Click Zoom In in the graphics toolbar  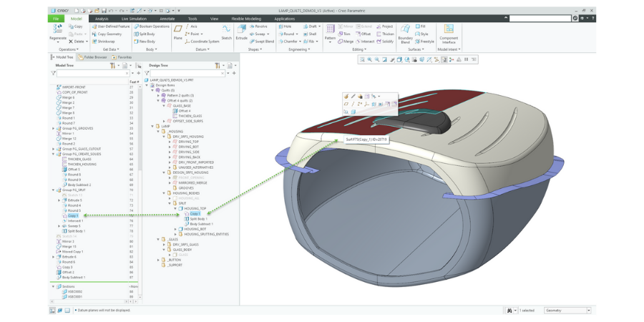click(370, 59)
